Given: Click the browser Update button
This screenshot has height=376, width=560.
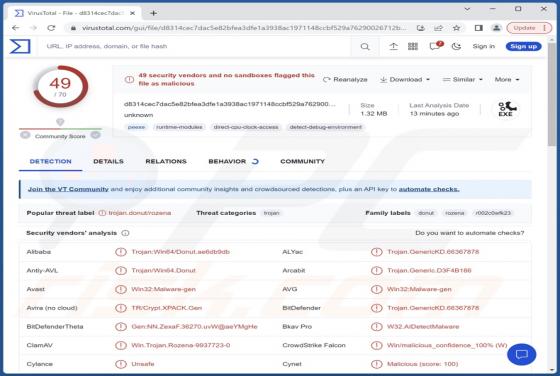Looking at the screenshot, I should (x=529, y=28).
